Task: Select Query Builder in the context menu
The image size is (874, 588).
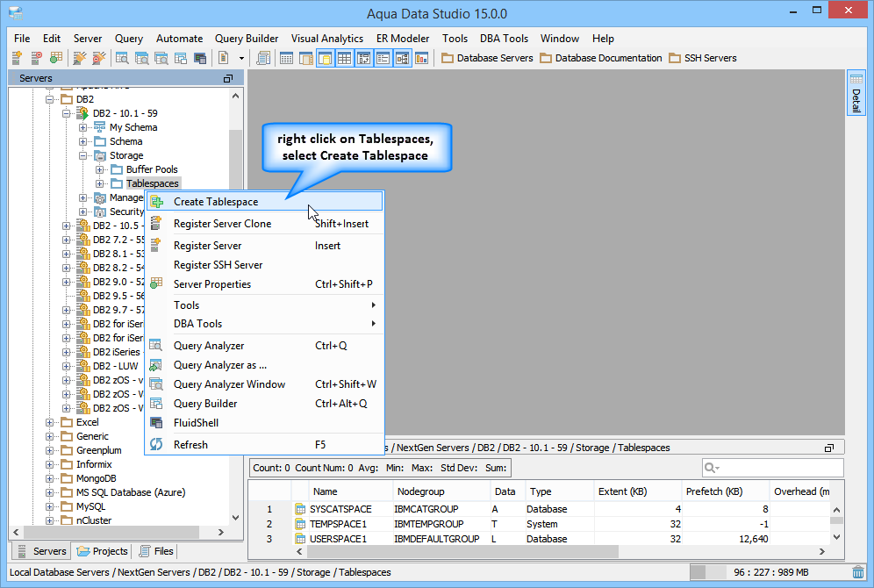Action: (264, 404)
